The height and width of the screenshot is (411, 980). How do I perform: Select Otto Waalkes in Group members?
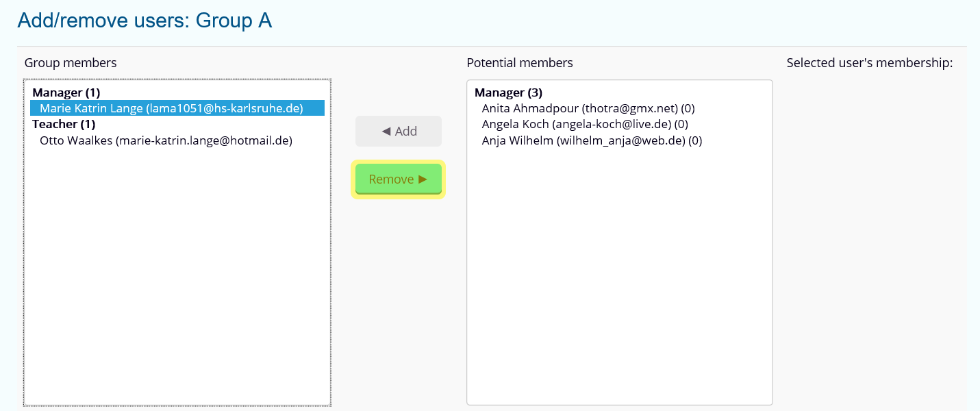tap(166, 140)
